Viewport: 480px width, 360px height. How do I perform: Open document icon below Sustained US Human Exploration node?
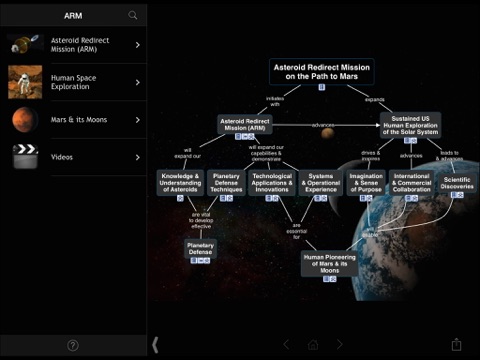tap(407, 140)
